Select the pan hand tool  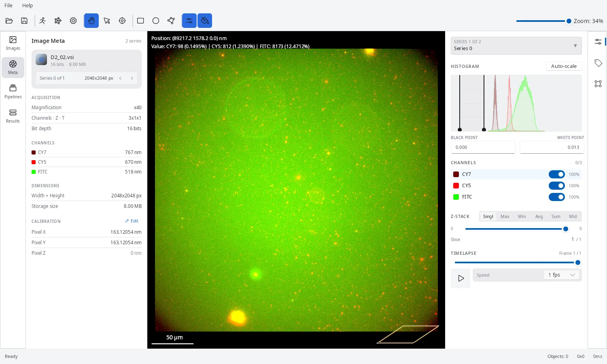(x=91, y=21)
